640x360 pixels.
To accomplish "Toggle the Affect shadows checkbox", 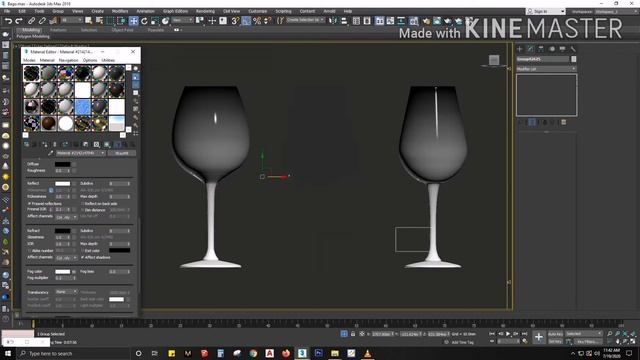I will tap(82, 257).
